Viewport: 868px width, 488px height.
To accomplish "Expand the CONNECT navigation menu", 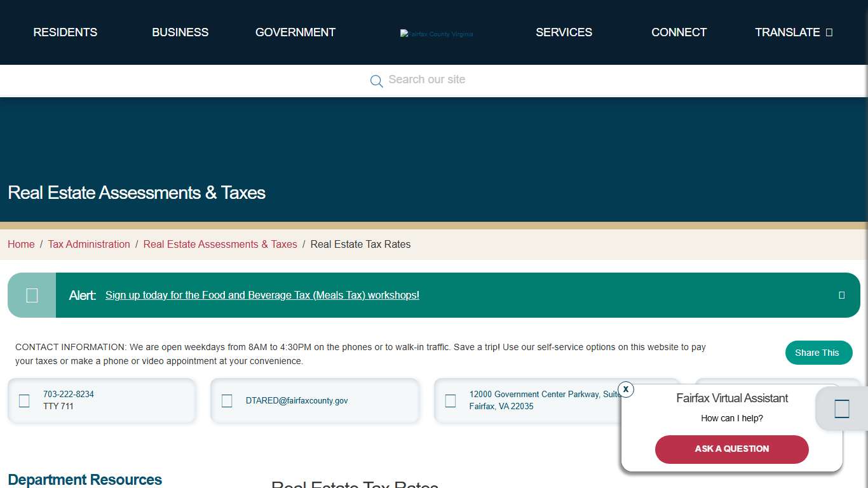I will tap(679, 32).
